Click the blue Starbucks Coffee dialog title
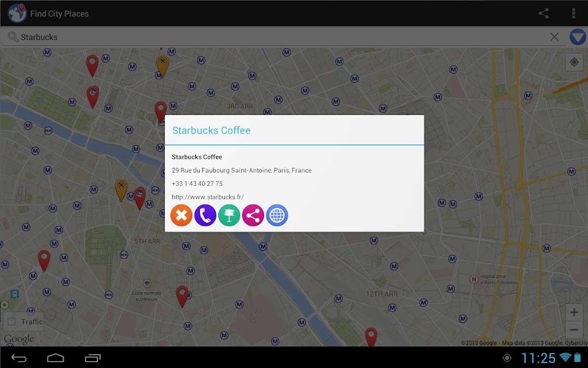The image size is (588, 368). point(211,131)
